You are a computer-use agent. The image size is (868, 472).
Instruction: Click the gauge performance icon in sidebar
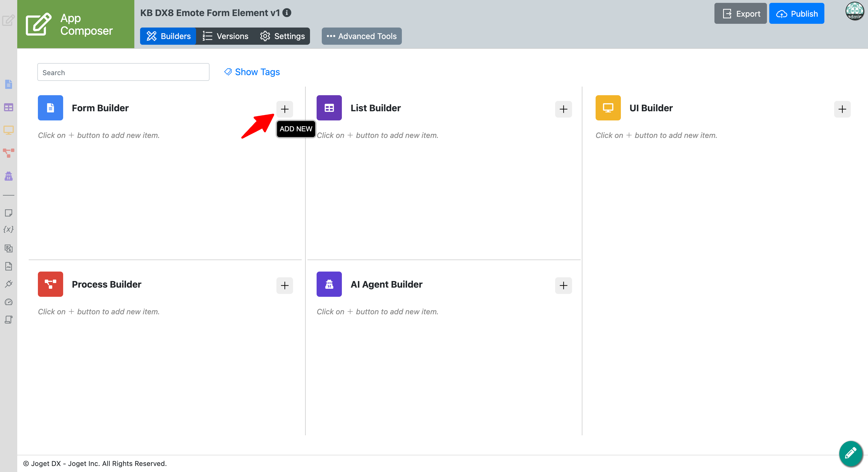pos(8,302)
